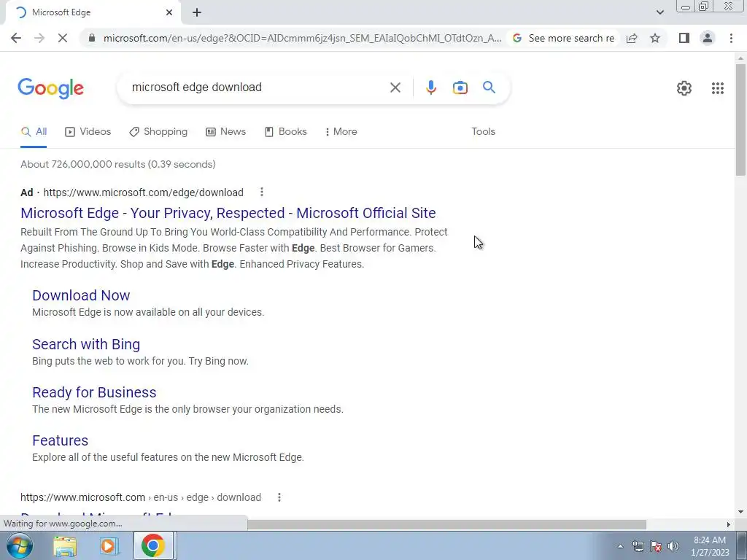747x560 pixels.
Task: Switch to the Books tab
Action: pyautogui.click(x=286, y=132)
